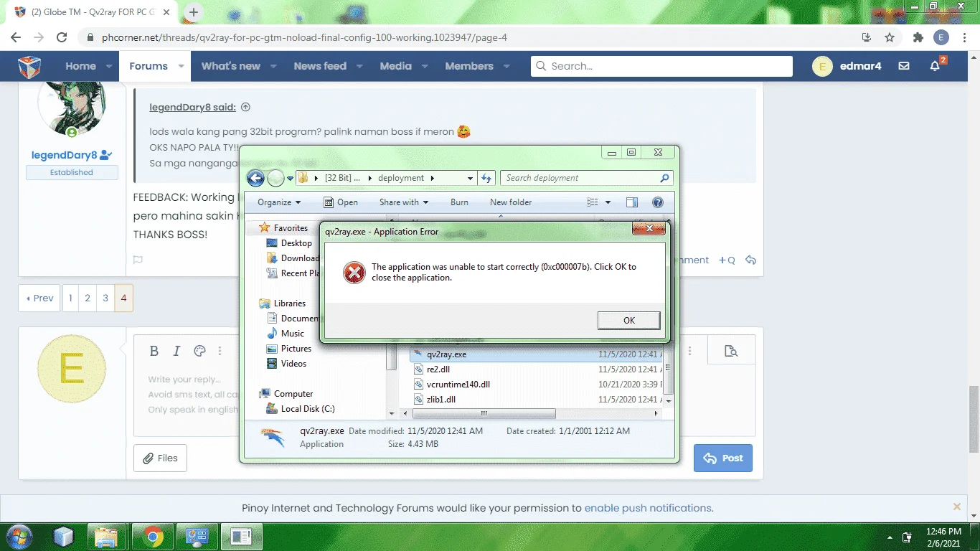Go to the Prev page link
The height and width of the screenshot is (551, 980).
point(40,298)
